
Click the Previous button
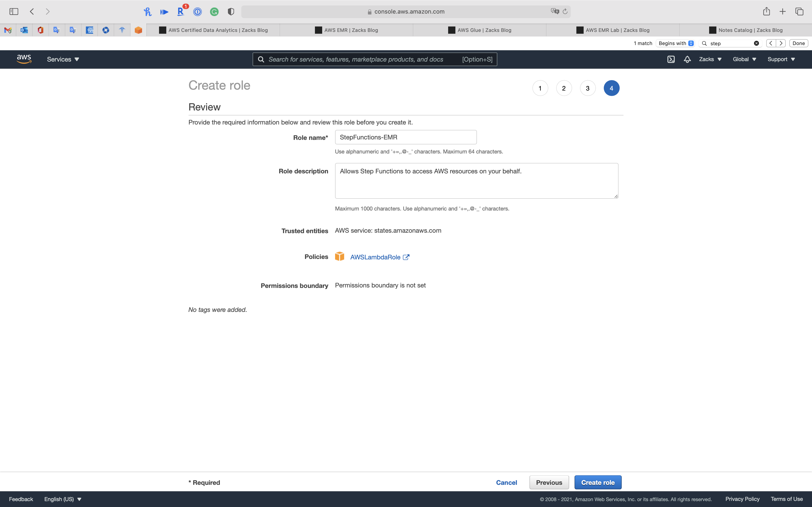coord(549,482)
